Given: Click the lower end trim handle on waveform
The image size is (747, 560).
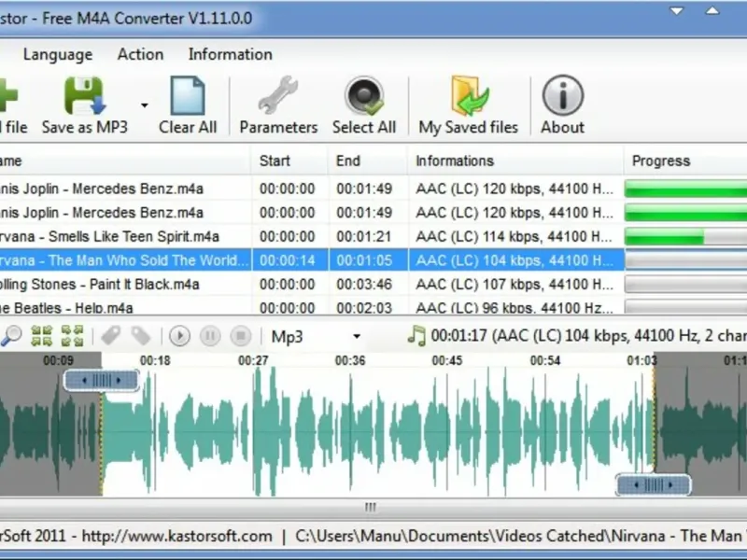Looking at the screenshot, I should (x=653, y=485).
